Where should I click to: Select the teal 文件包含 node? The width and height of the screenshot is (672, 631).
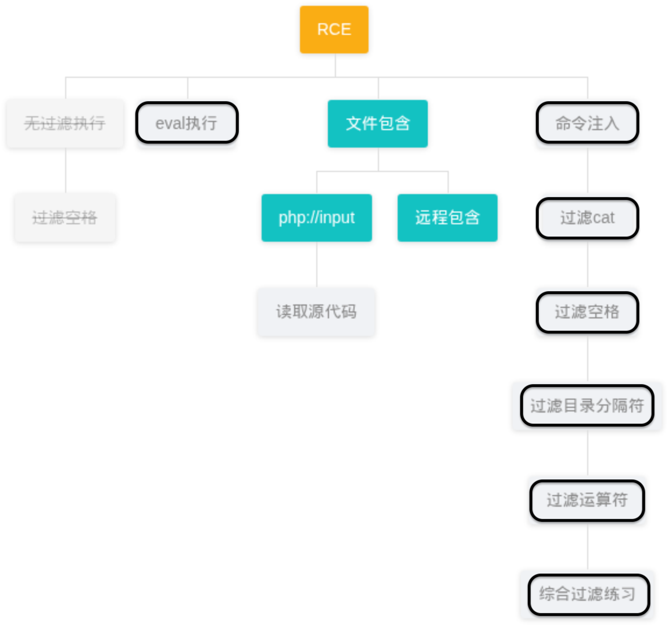[x=377, y=123]
